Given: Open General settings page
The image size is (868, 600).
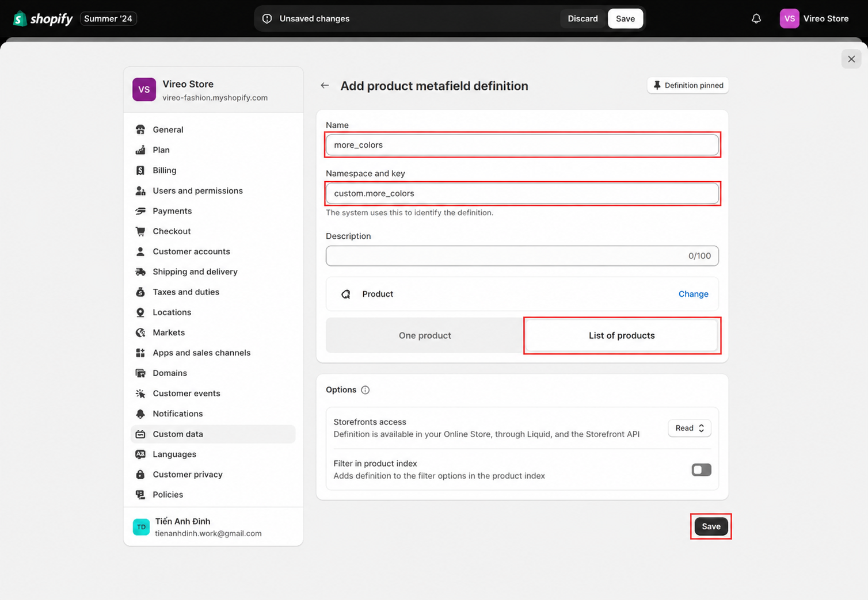Looking at the screenshot, I should 213,129.
